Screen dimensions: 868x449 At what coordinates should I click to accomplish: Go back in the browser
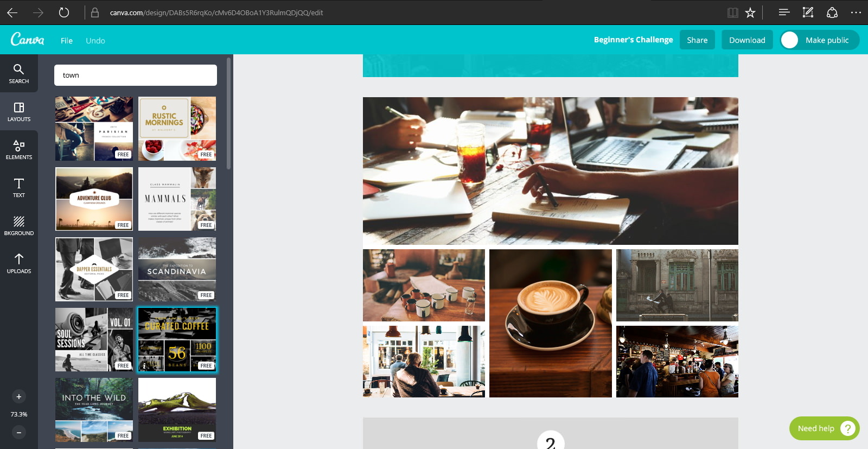click(x=12, y=12)
